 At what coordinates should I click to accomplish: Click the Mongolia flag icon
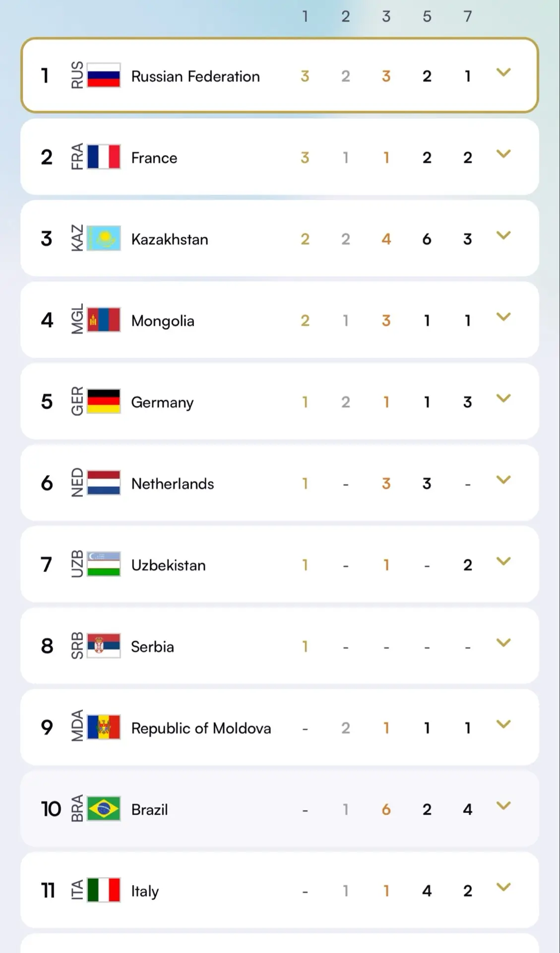pyautogui.click(x=104, y=320)
